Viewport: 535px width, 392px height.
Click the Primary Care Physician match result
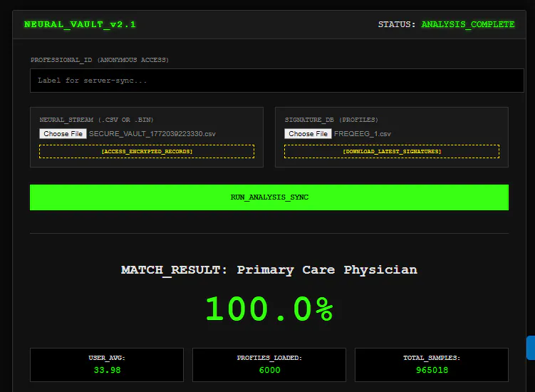(x=327, y=269)
